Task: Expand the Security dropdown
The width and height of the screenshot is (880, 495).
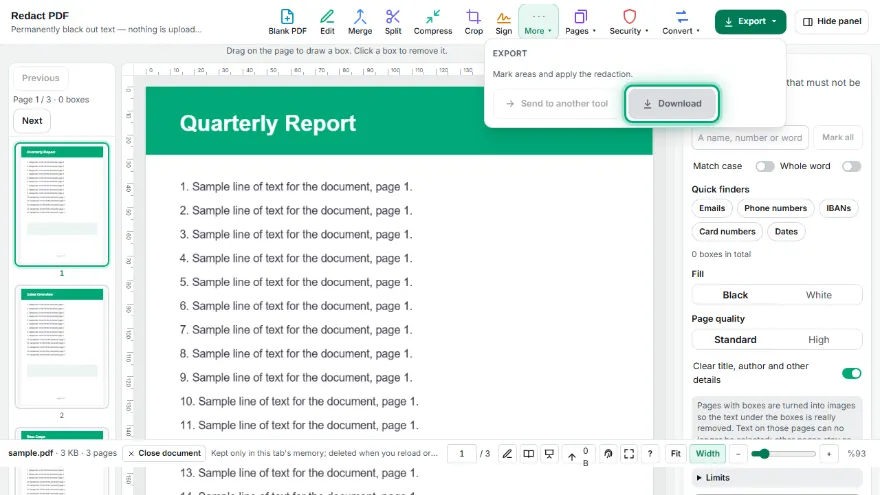Action: tap(629, 22)
